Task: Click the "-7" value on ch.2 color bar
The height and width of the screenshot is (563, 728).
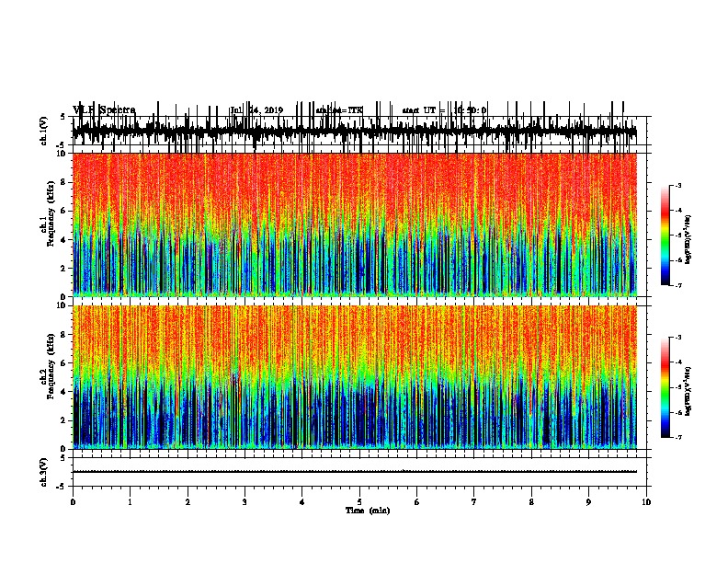Action: click(678, 437)
